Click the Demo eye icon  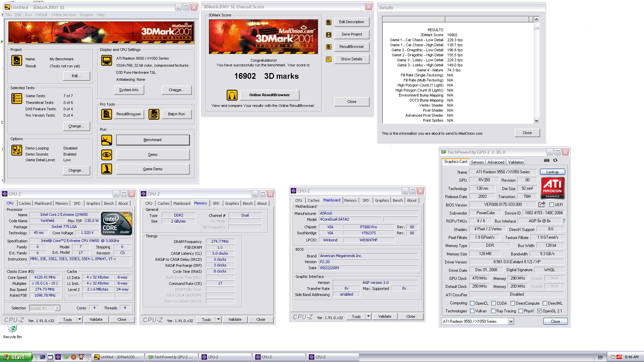pos(107,155)
